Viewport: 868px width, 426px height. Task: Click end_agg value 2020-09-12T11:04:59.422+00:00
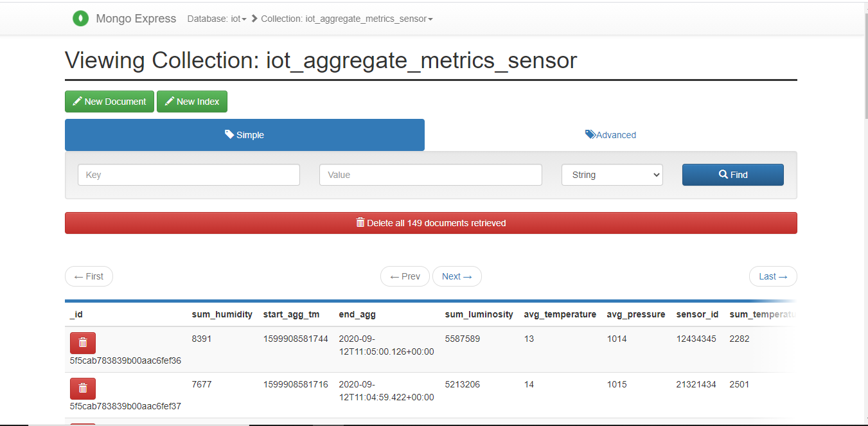(387, 391)
